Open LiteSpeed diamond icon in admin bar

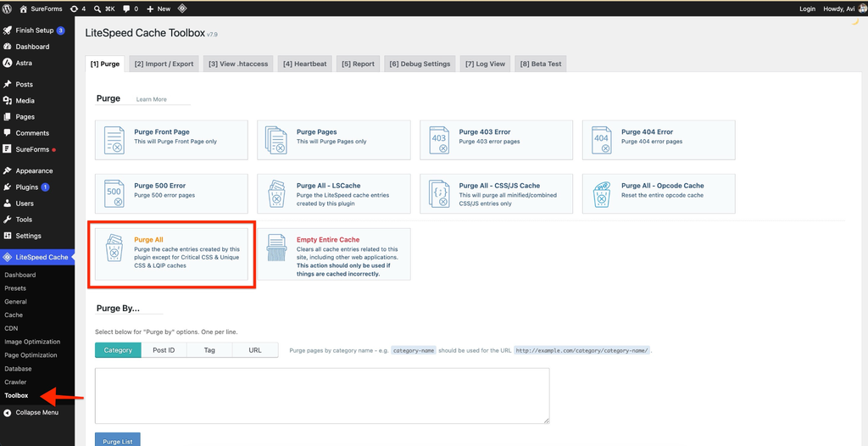tap(181, 8)
